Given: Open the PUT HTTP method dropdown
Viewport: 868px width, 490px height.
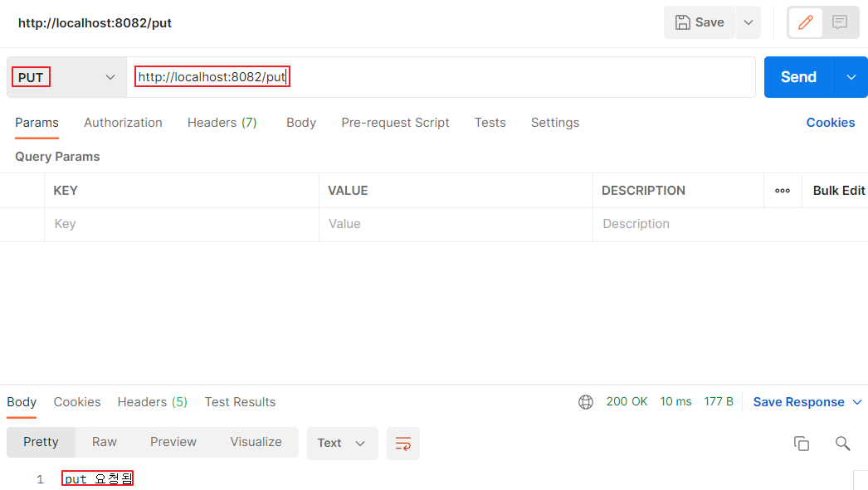Looking at the screenshot, I should [66, 77].
